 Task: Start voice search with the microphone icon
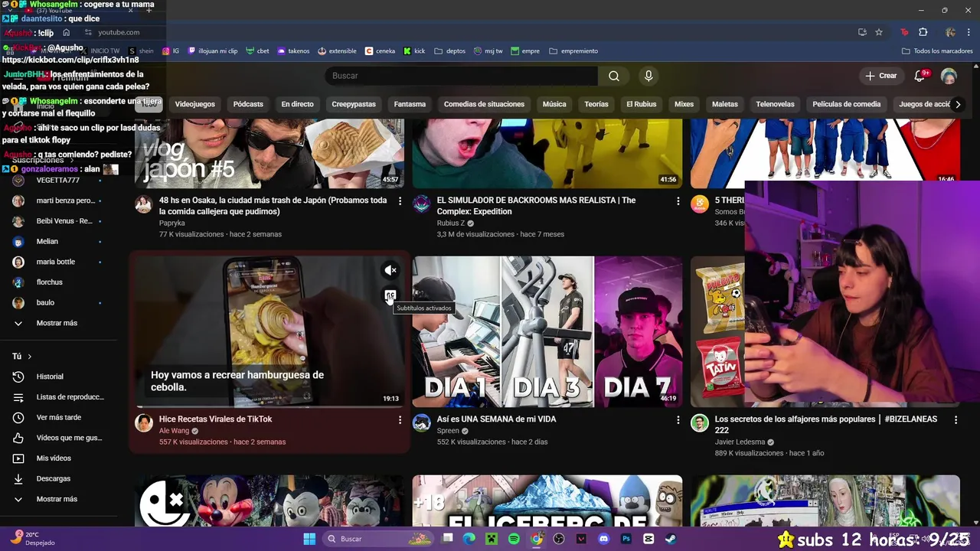tap(648, 76)
